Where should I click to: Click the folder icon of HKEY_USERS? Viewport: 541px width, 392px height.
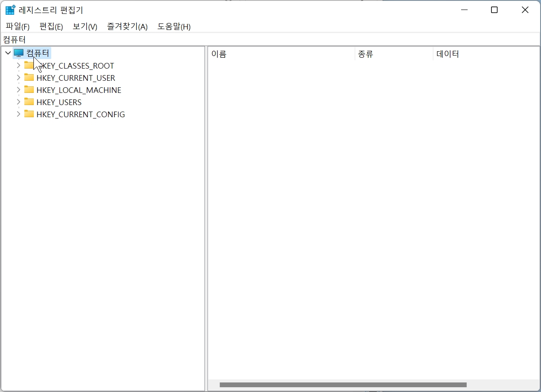[29, 102]
